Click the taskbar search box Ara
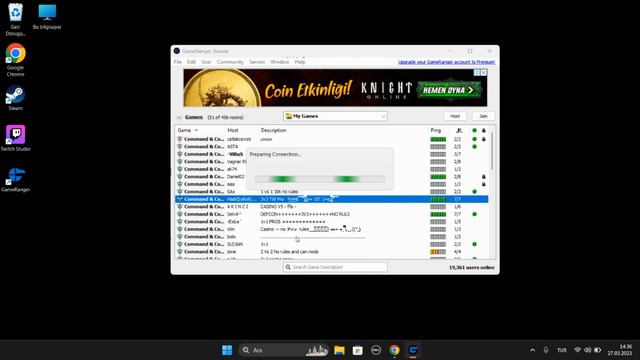This screenshot has height=360, width=640. pos(284,350)
